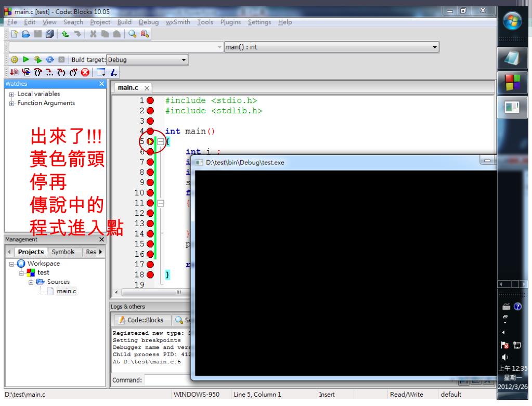
Task: Toggle the breakpoint on line 10
Action: pos(150,193)
